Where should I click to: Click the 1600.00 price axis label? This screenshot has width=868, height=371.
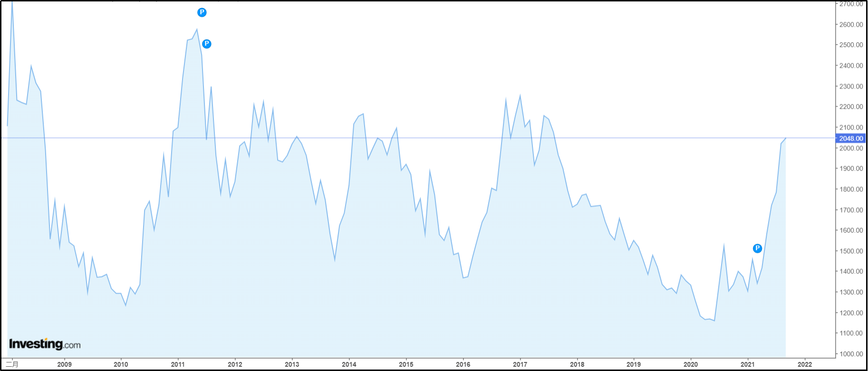(x=851, y=230)
